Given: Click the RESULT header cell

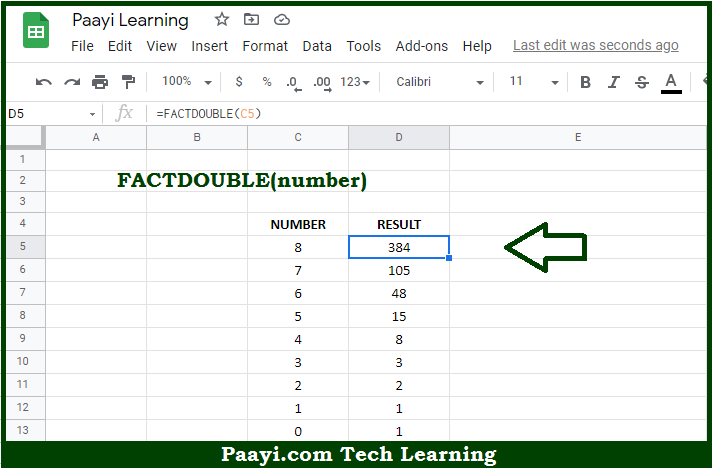Looking at the screenshot, I should click(399, 224).
